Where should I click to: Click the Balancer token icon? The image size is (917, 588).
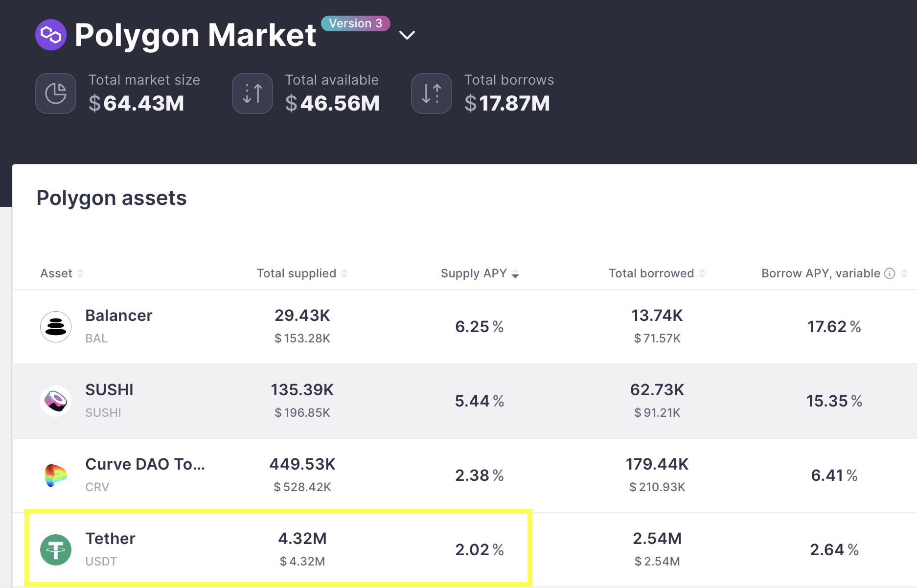click(x=56, y=327)
